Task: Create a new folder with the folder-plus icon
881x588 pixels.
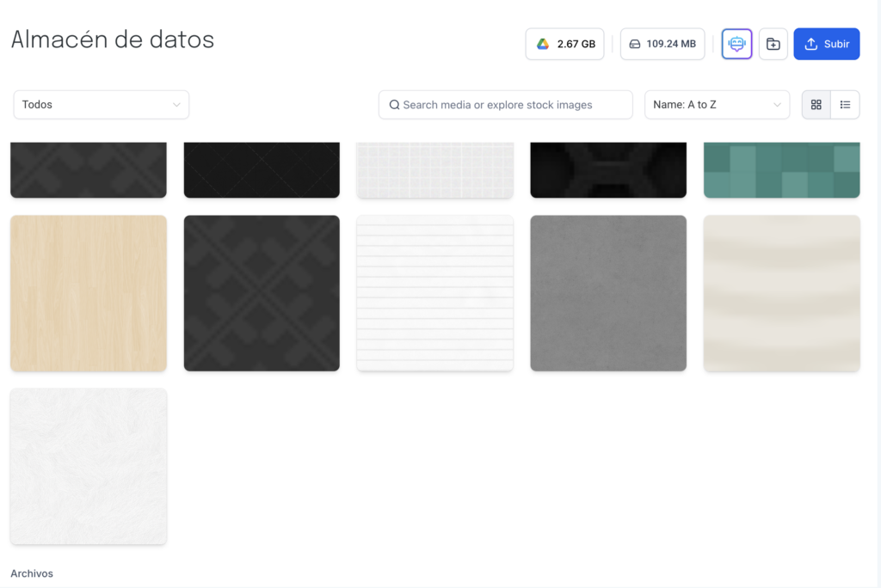Action: pos(773,44)
